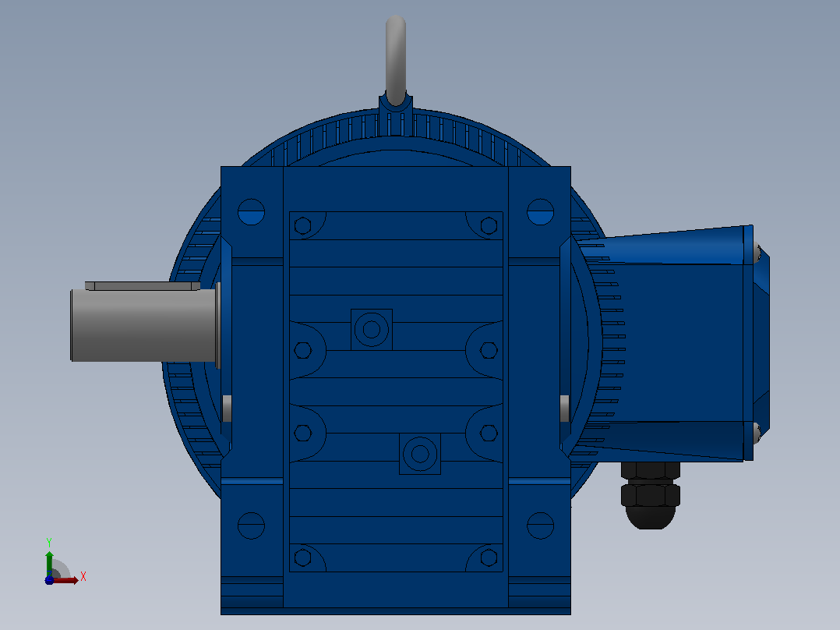
Task: Select the grey lifting eye bolt on top
Action: (396, 60)
